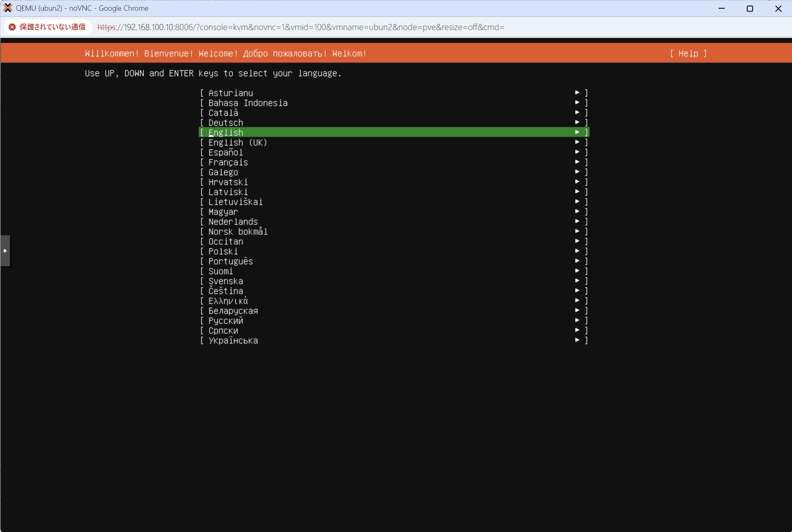Maximize the Chrome noVNC window
The width and height of the screenshot is (792, 532).
[x=750, y=9]
